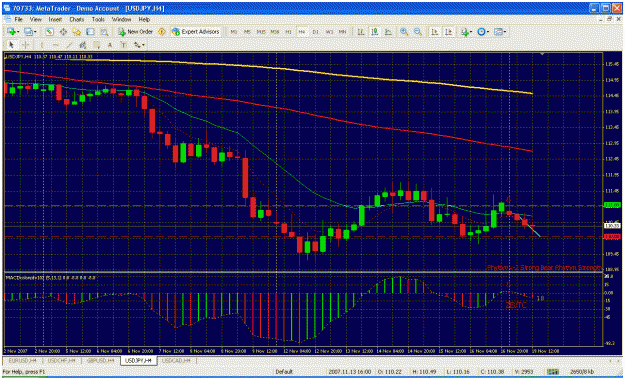Expand the Profiles dropdown arrow
625x378 pixels.
click(x=35, y=32)
